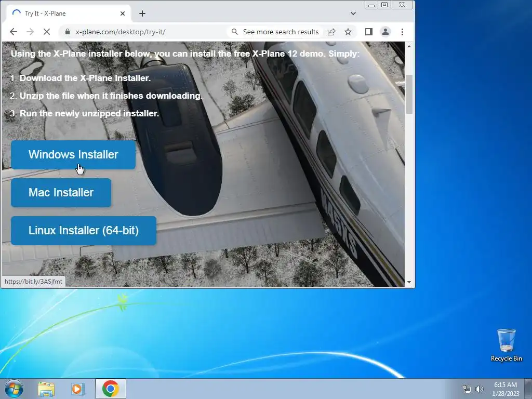Click the forward navigation arrow
532x399 pixels.
[x=30, y=32]
